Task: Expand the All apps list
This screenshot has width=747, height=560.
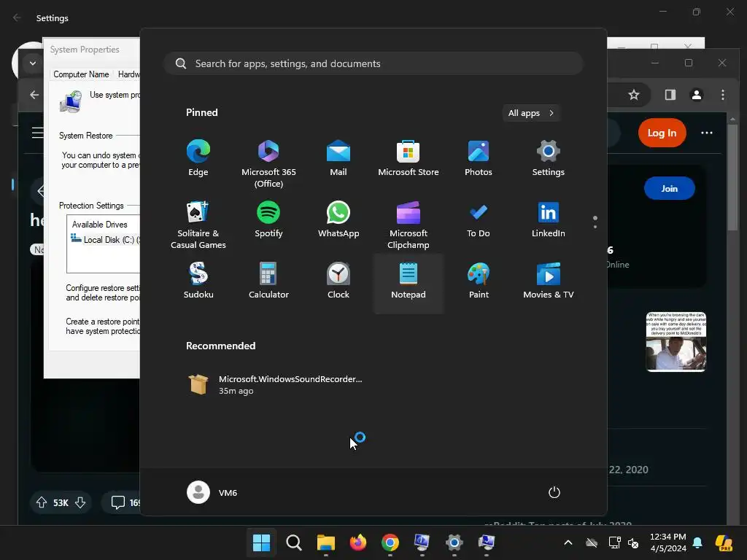Action: point(531,113)
